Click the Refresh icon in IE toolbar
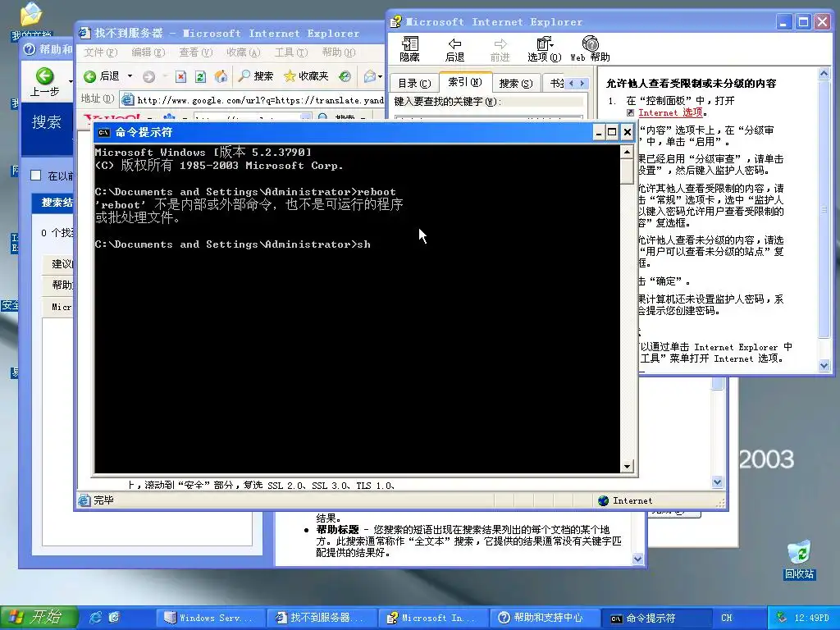Image resolution: width=840 pixels, height=630 pixels. coord(200,76)
